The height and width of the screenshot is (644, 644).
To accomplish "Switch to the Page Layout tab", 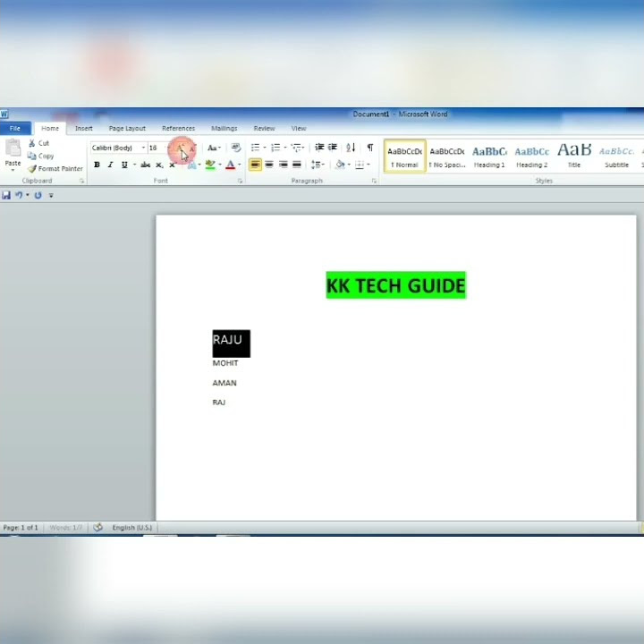I will point(127,128).
